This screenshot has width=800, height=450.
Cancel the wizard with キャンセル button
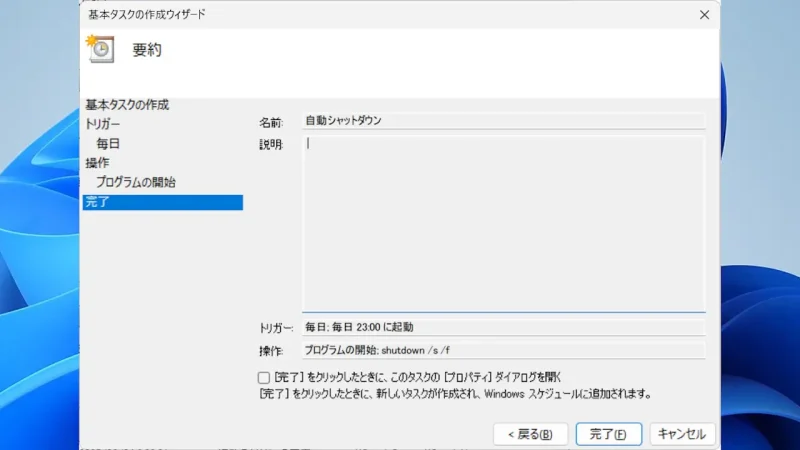pos(682,434)
